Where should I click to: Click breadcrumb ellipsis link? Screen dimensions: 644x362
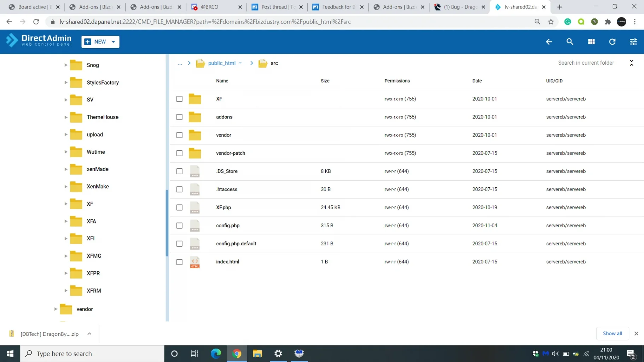pos(180,63)
